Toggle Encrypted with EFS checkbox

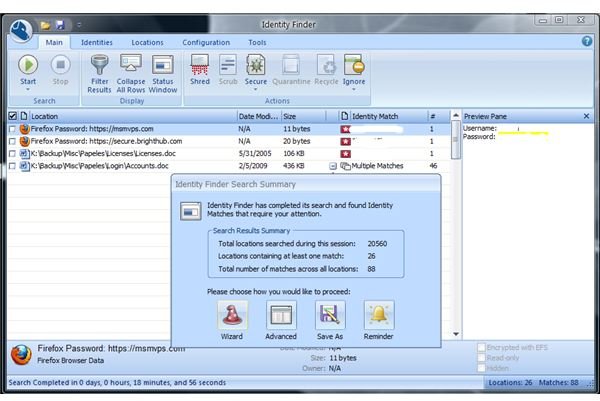click(481, 347)
